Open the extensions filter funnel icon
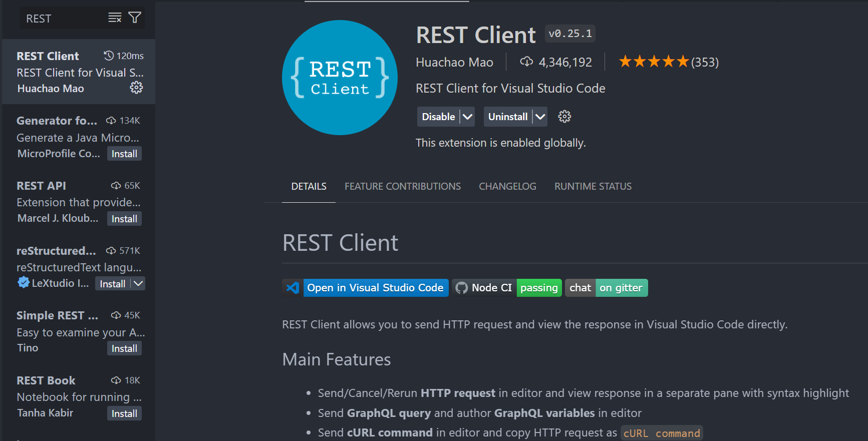Image resolution: width=868 pixels, height=441 pixels. (135, 18)
